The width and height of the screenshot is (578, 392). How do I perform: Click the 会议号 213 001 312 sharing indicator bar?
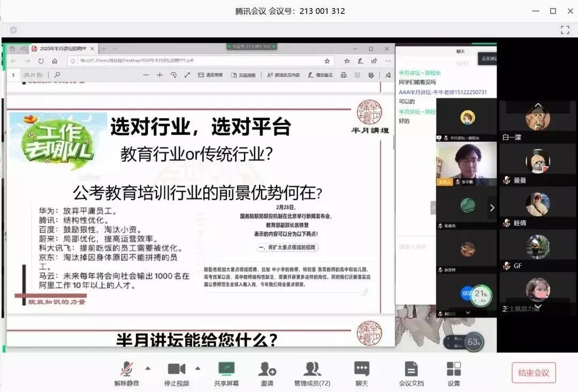point(252,47)
